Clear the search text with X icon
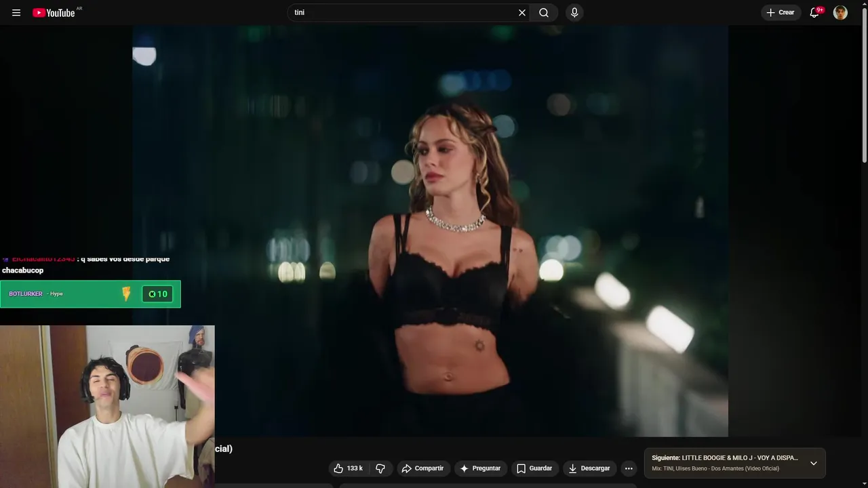Image resolution: width=868 pixels, height=488 pixels. [x=522, y=13]
